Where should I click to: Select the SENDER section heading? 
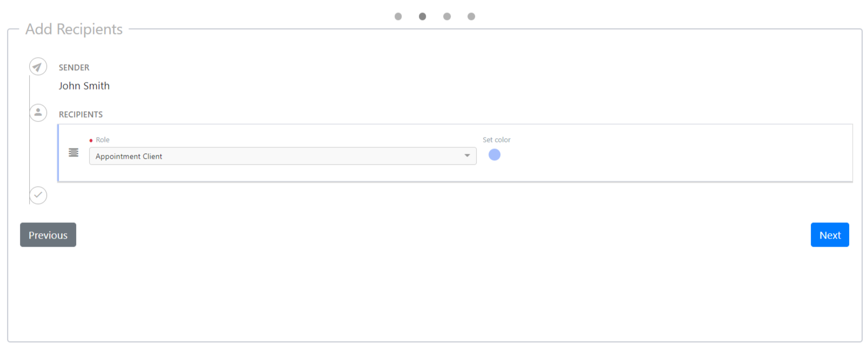[74, 67]
